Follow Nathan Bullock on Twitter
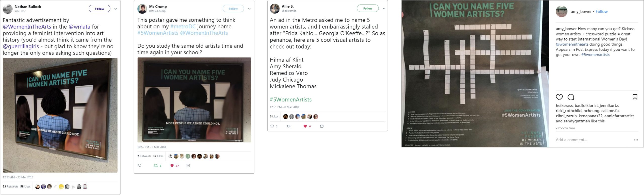 (x=99, y=9)
